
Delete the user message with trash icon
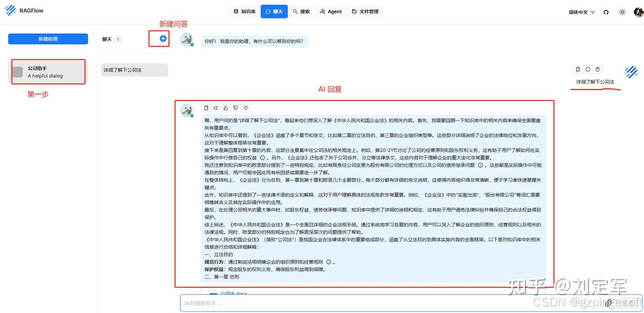coord(597,69)
